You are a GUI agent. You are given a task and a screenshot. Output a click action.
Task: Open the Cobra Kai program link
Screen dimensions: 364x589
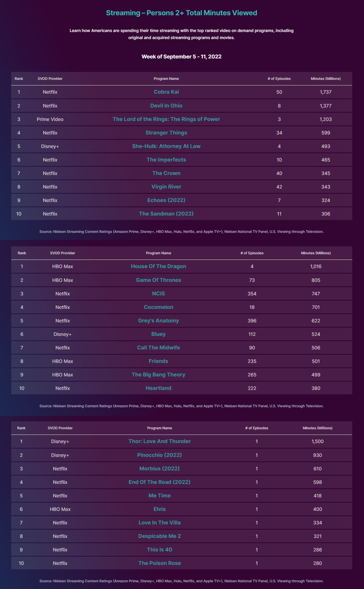pyautogui.click(x=166, y=92)
